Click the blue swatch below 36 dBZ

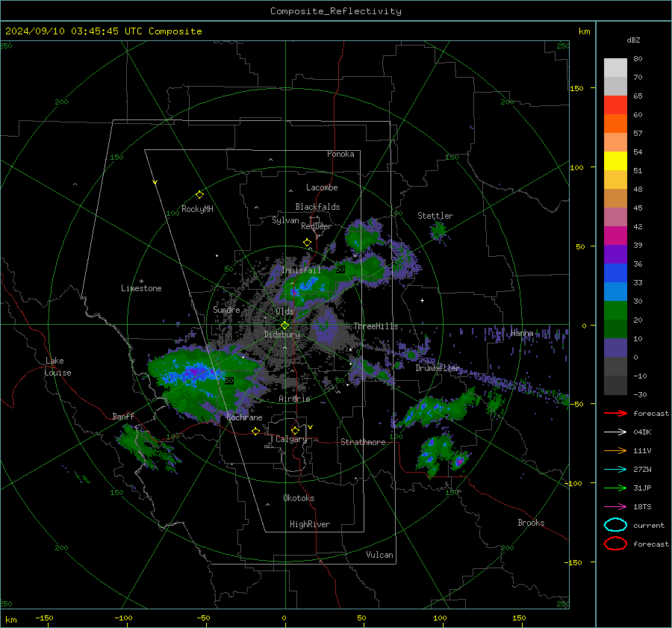click(x=615, y=273)
